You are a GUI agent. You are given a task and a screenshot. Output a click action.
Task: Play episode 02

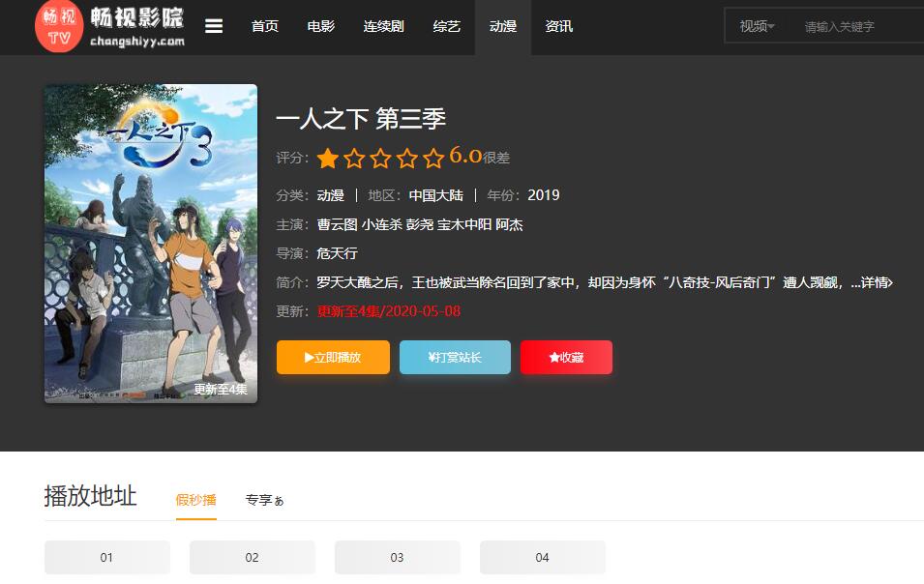click(x=253, y=558)
